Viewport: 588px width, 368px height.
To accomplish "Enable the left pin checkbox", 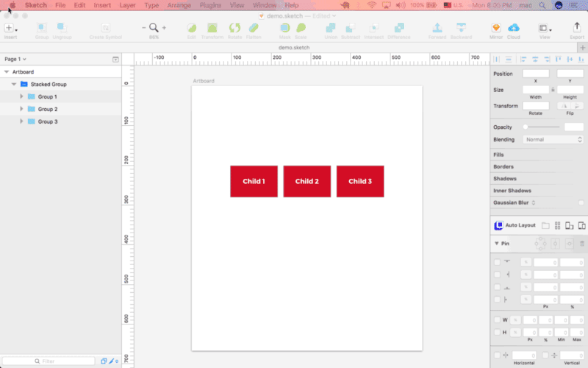I will pos(497,300).
